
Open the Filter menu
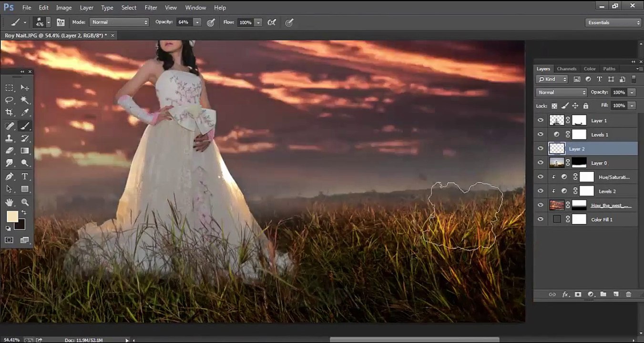pyautogui.click(x=151, y=8)
